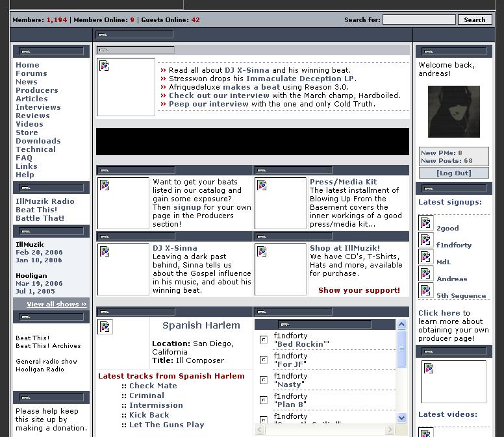Visit the Store link
The width and height of the screenshot is (504, 437).
pos(27,132)
